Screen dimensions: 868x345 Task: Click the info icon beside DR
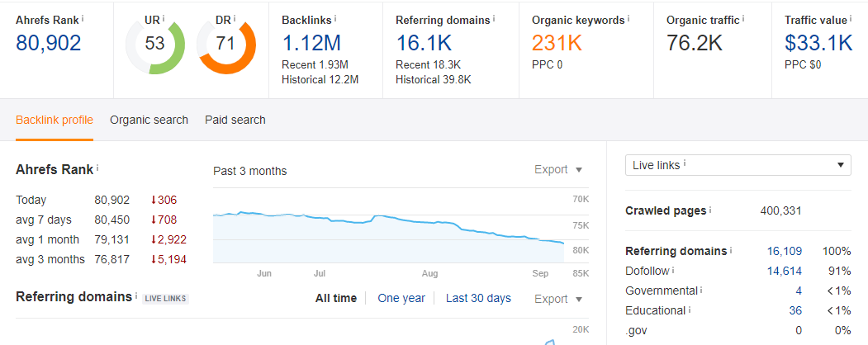(x=235, y=18)
